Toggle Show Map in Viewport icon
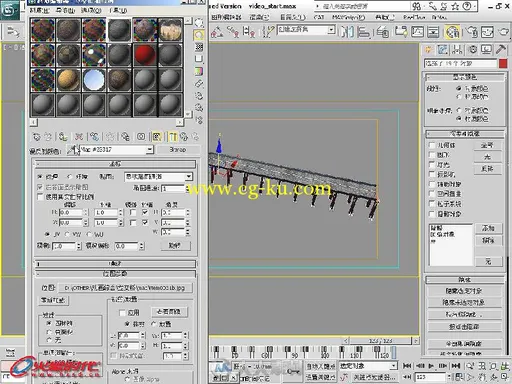Image resolution: width=512 pixels, height=384 pixels. point(157,136)
